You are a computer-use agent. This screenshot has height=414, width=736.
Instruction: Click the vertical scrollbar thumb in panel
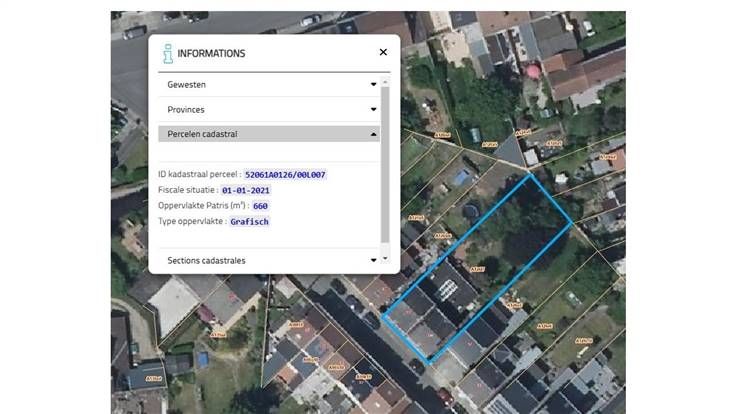coord(386,160)
